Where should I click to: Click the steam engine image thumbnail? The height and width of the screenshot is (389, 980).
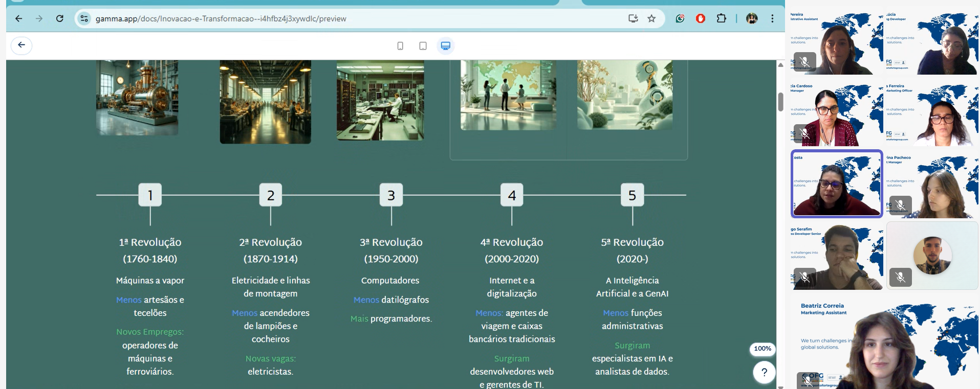(137, 97)
